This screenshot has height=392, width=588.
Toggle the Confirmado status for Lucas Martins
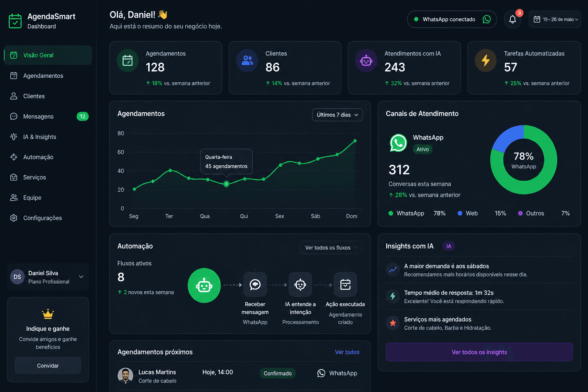coord(277,373)
